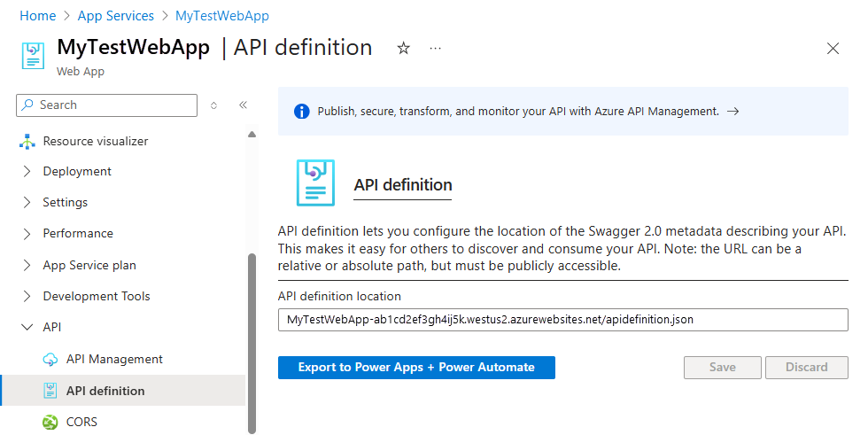Open Azure API Management banner link
Image resolution: width=868 pixels, height=435 pixels.
click(x=518, y=112)
